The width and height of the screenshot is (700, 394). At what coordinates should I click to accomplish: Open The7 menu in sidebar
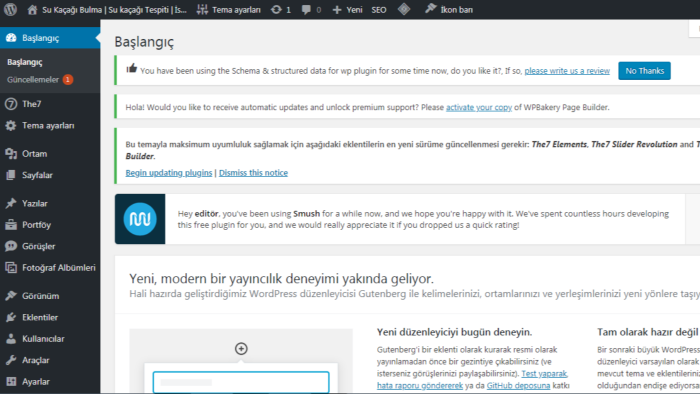(31, 104)
